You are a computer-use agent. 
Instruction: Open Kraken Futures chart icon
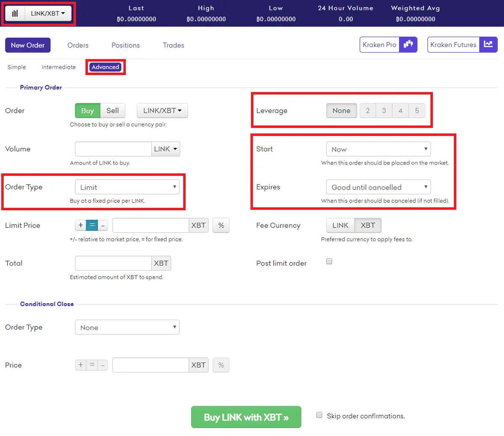click(488, 45)
